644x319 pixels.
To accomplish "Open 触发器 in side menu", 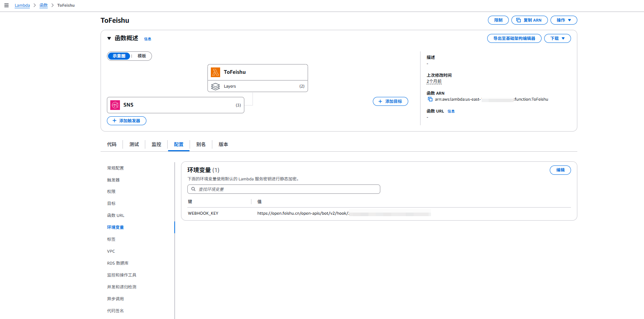I will [x=114, y=180].
